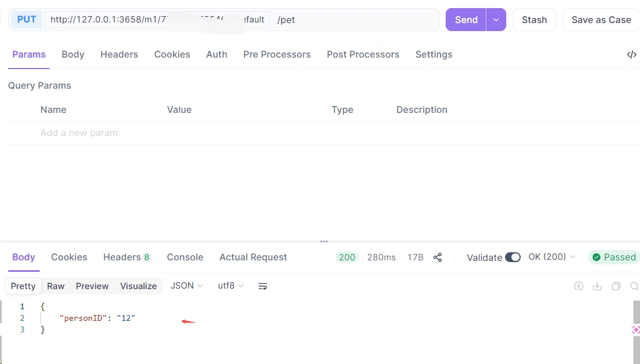Expand the Send button arrow menu
The height and width of the screenshot is (364, 640).
pyautogui.click(x=496, y=20)
